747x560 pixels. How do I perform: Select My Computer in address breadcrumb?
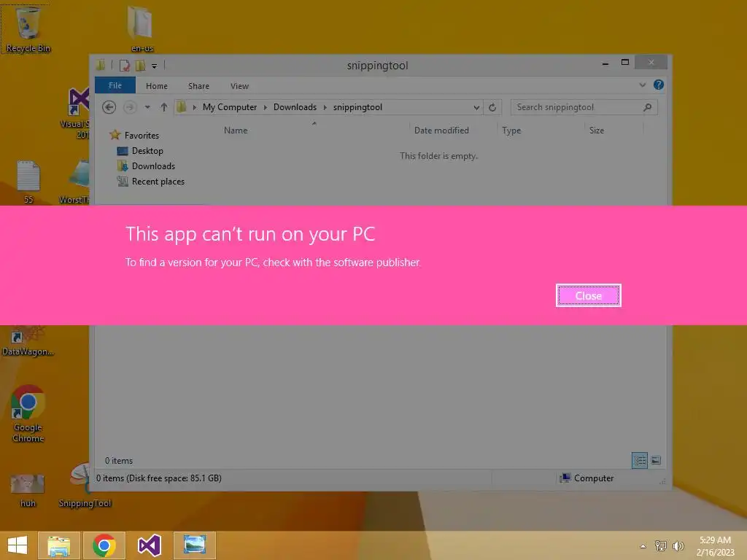230,107
